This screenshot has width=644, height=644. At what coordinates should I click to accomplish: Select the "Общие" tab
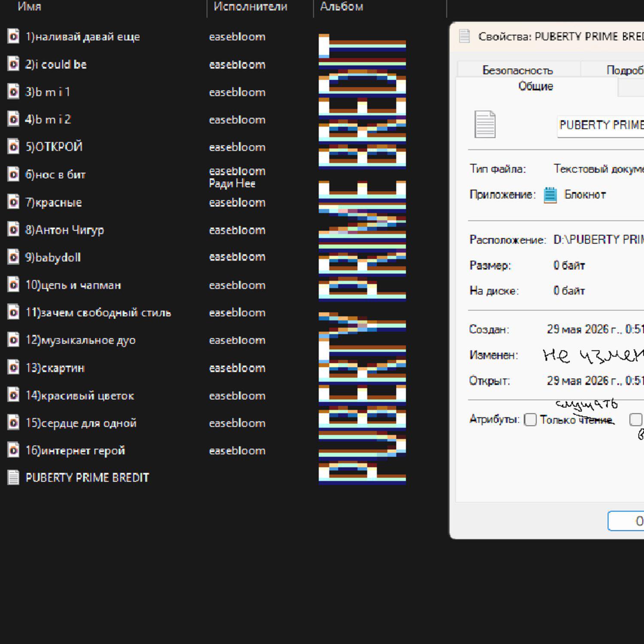536,86
